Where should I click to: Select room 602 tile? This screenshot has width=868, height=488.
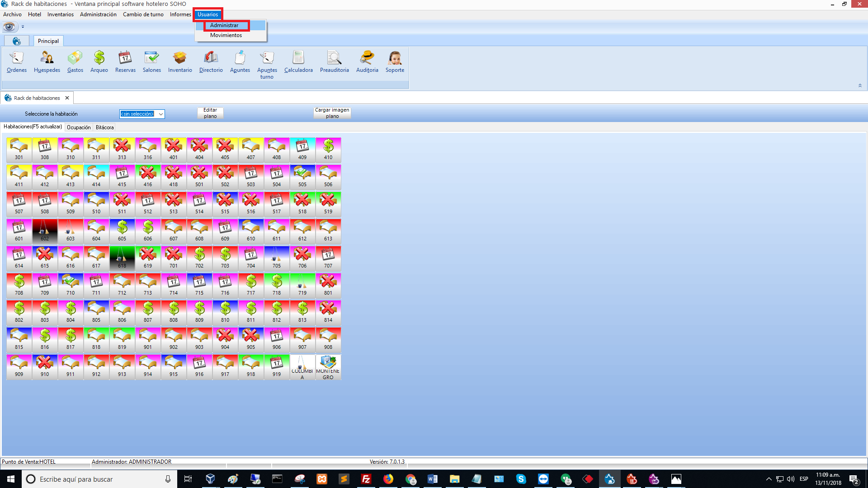(x=45, y=231)
